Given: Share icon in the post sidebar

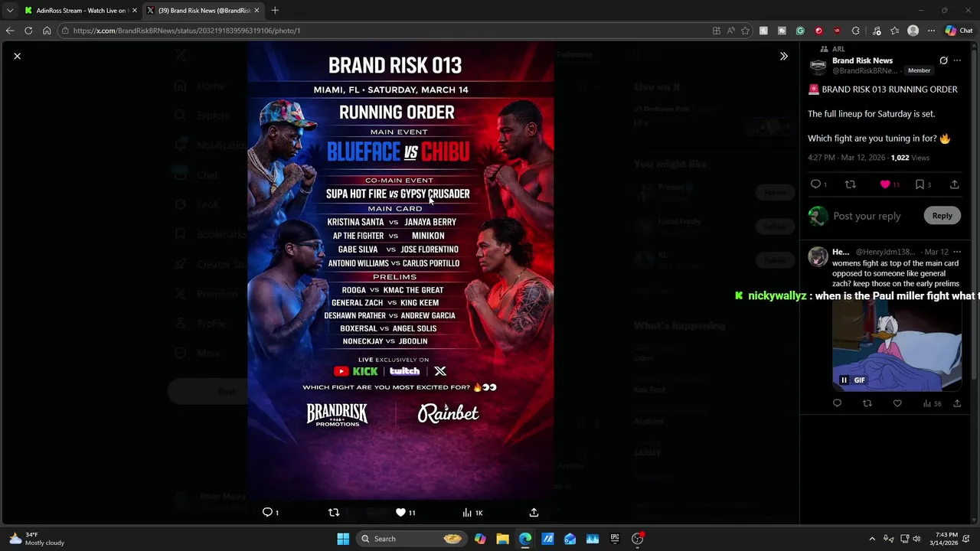Looking at the screenshot, I should pos(954,184).
